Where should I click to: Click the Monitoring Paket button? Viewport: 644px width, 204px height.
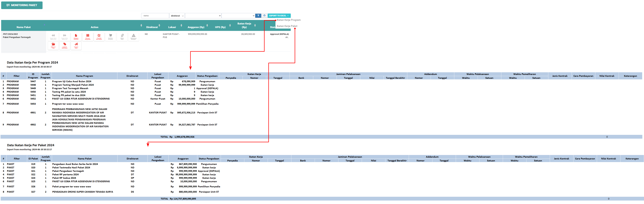(22, 5)
